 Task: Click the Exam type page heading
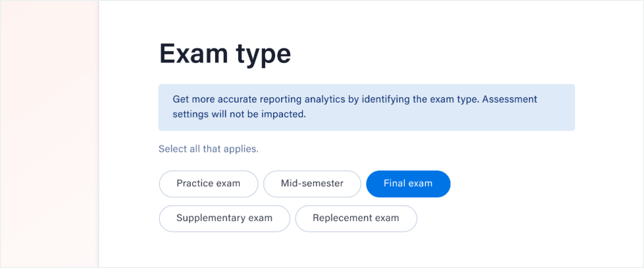[x=225, y=53]
